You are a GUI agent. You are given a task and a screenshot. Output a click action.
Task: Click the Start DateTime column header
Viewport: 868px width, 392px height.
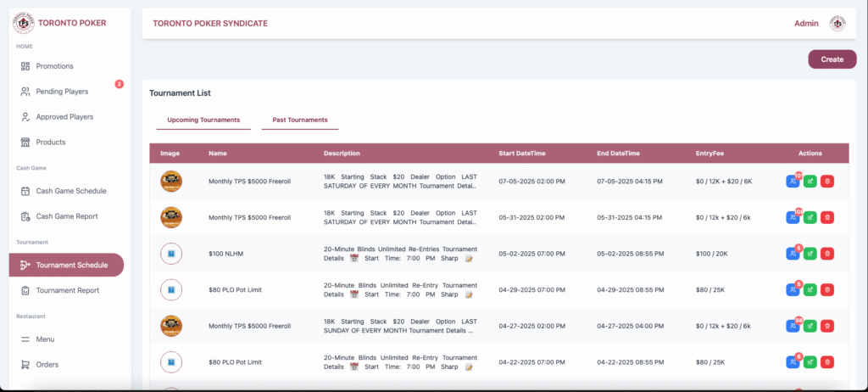coord(520,154)
